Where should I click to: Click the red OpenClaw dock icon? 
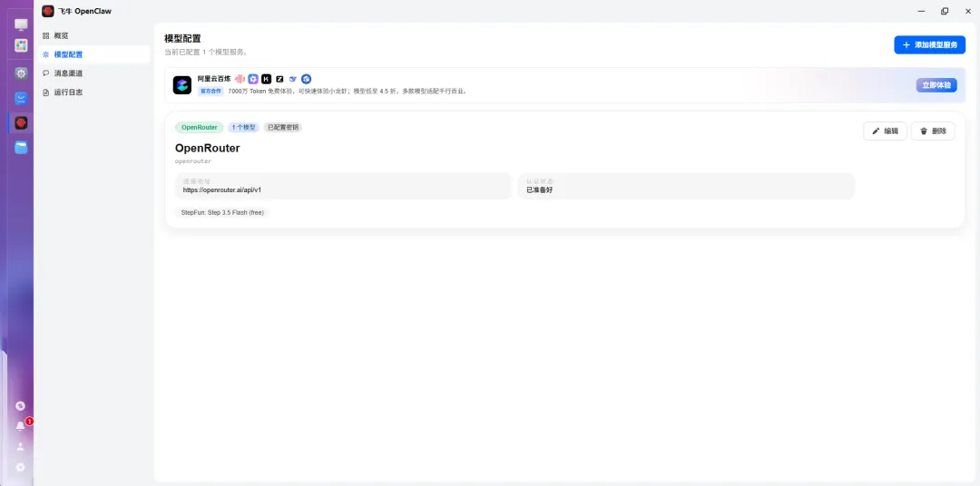(x=21, y=123)
